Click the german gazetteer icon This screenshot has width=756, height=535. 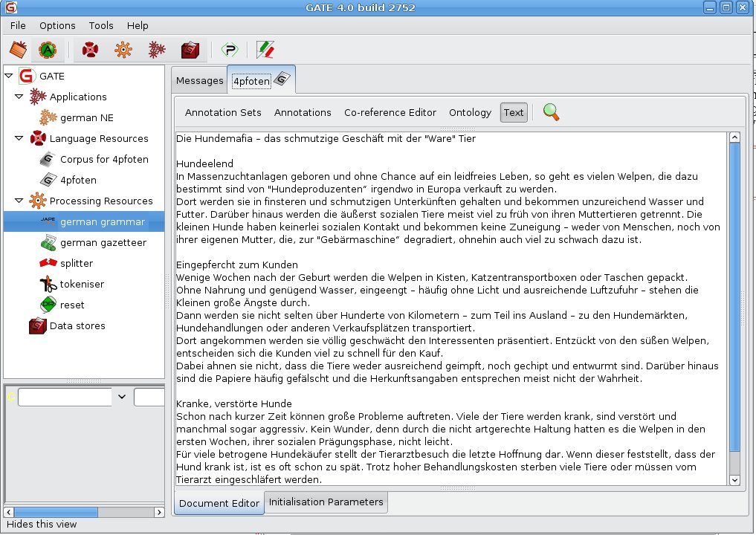[x=48, y=242]
